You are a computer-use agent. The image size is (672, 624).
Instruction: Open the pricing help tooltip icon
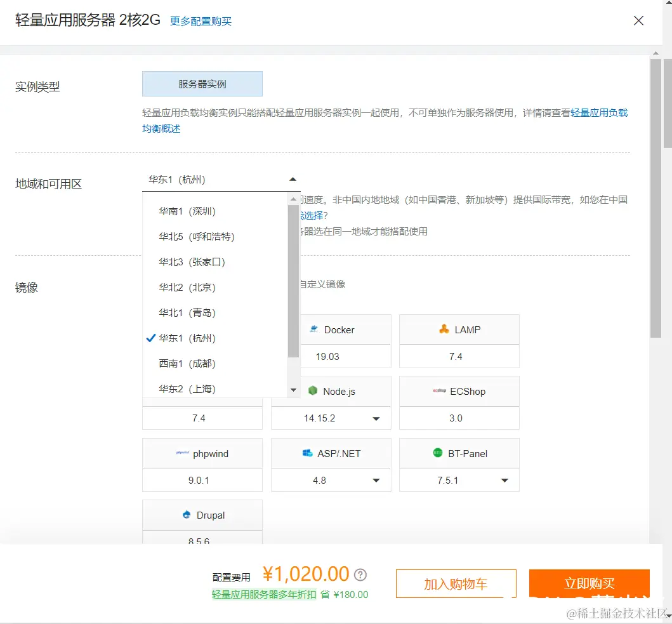pyautogui.click(x=360, y=574)
